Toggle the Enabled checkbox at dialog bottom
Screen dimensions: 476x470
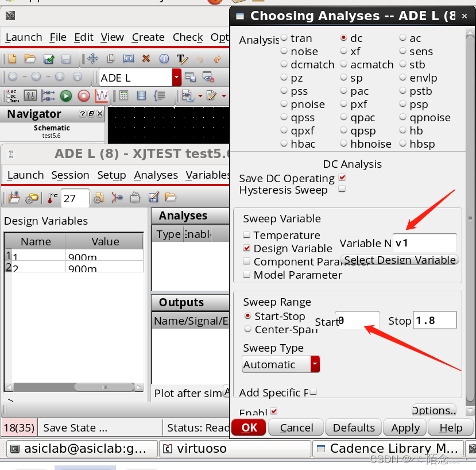(x=274, y=411)
